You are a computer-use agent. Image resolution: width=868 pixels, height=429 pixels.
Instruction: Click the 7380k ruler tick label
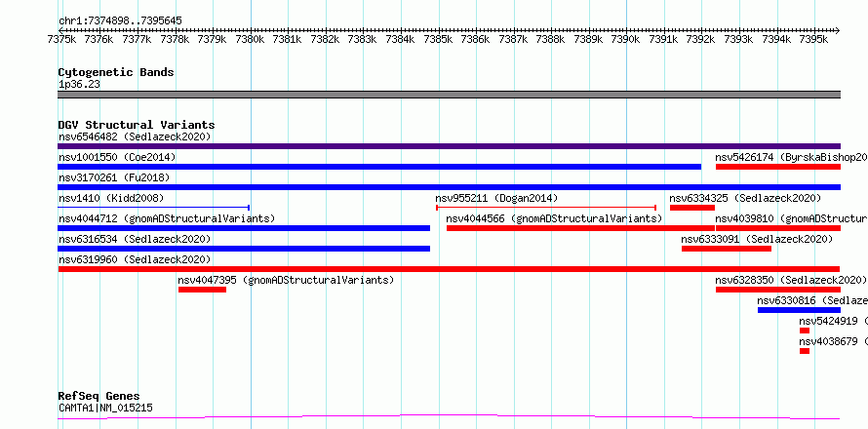(250, 39)
